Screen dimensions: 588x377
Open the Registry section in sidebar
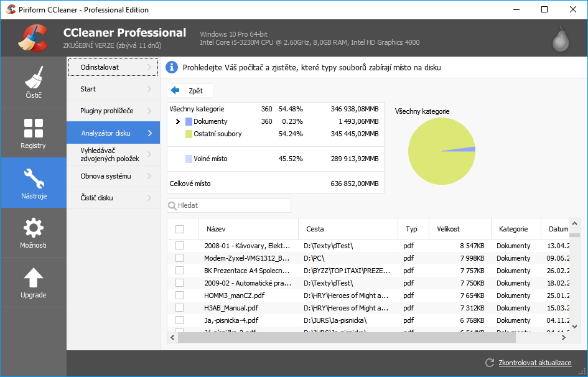[x=33, y=133]
